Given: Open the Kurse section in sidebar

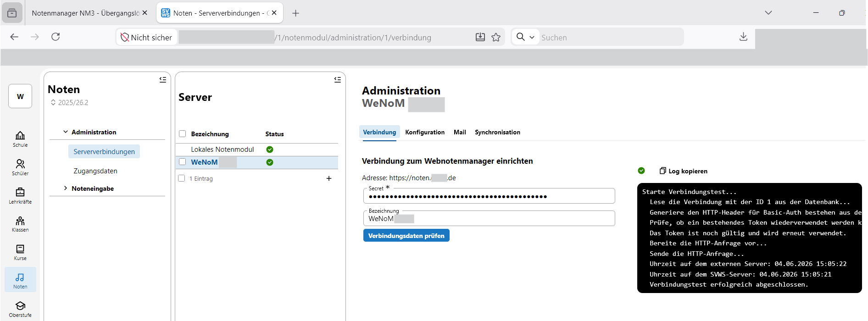Looking at the screenshot, I should [x=20, y=253].
